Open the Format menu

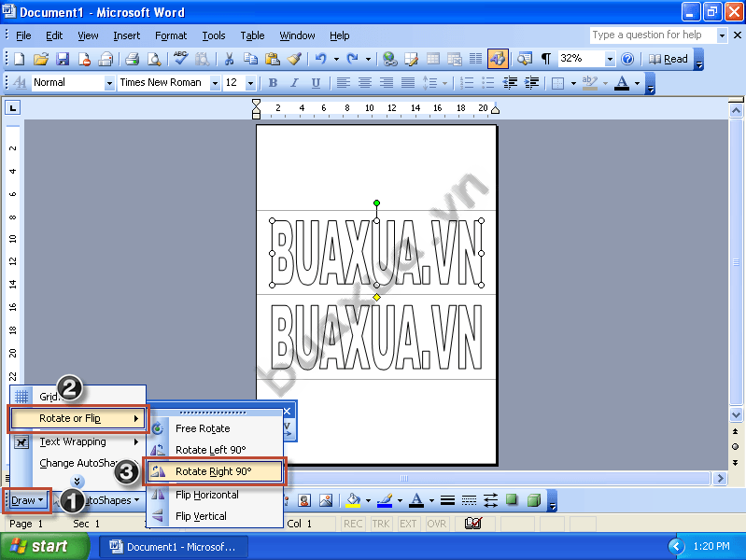coord(171,35)
